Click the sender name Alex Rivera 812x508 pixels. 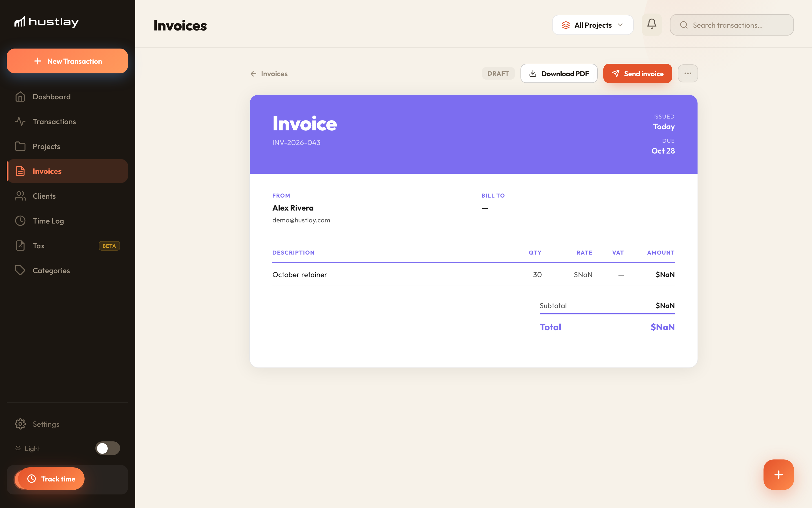[x=293, y=208]
